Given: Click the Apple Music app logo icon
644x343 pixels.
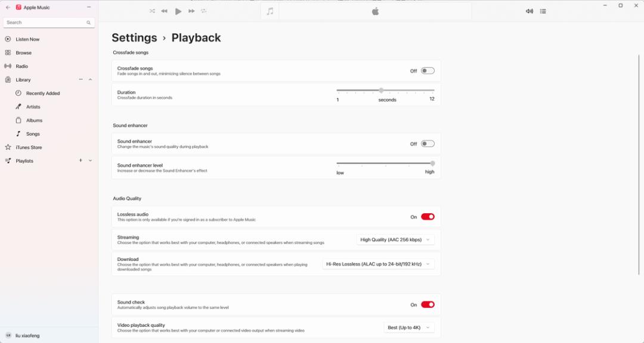Looking at the screenshot, I should (x=18, y=7).
